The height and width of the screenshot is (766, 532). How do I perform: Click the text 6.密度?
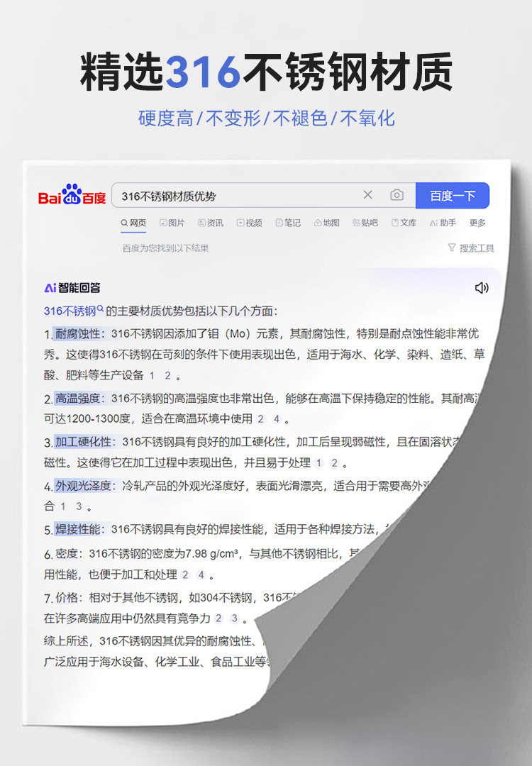click(x=61, y=554)
